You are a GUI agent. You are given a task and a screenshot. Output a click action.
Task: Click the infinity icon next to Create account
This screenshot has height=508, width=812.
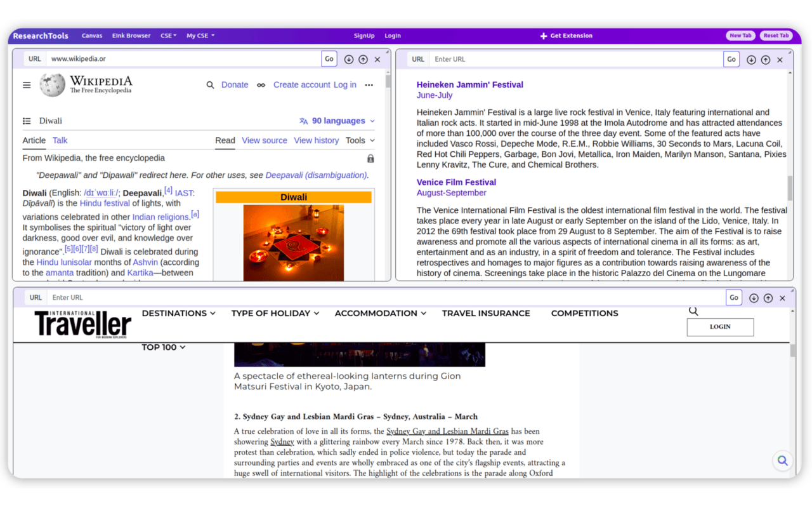click(x=261, y=84)
